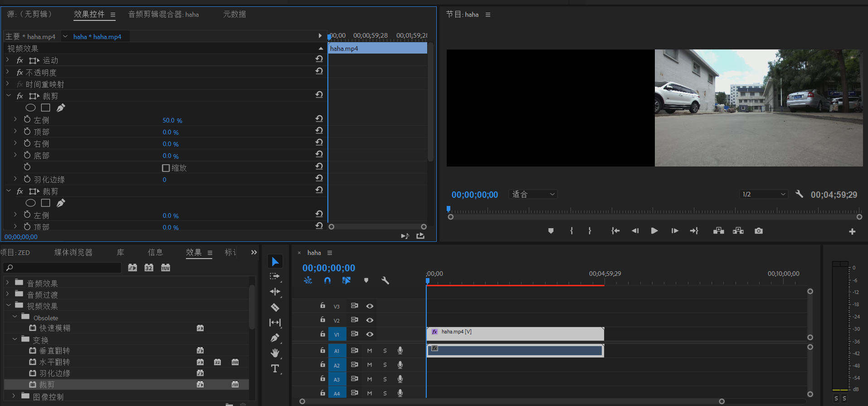
Task: Click the 左侧 50.0 % value
Action: coord(172,120)
